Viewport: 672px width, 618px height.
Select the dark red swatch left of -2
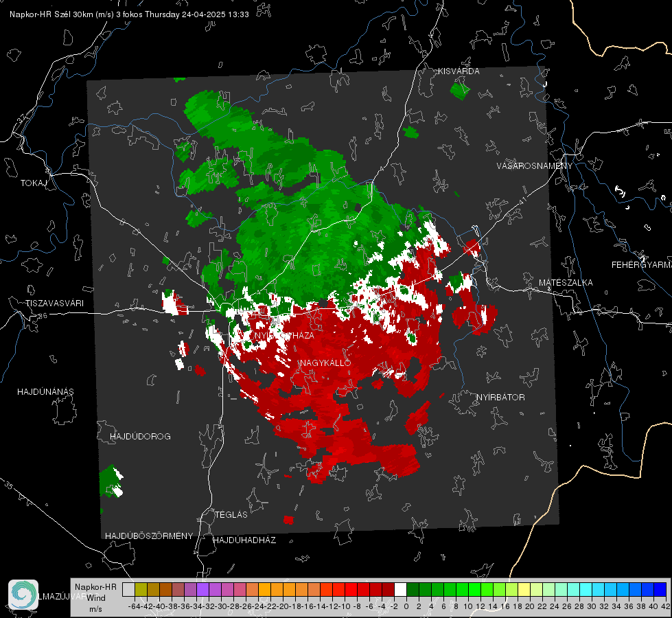coord(388,589)
